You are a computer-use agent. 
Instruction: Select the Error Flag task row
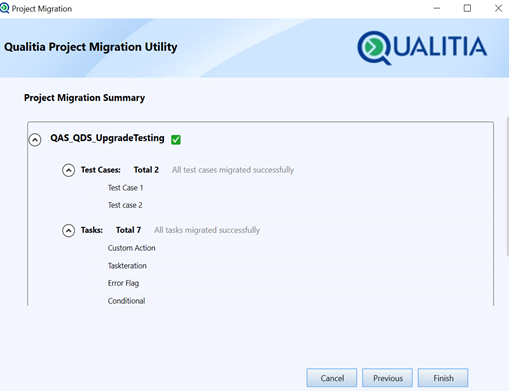(293, 283)
